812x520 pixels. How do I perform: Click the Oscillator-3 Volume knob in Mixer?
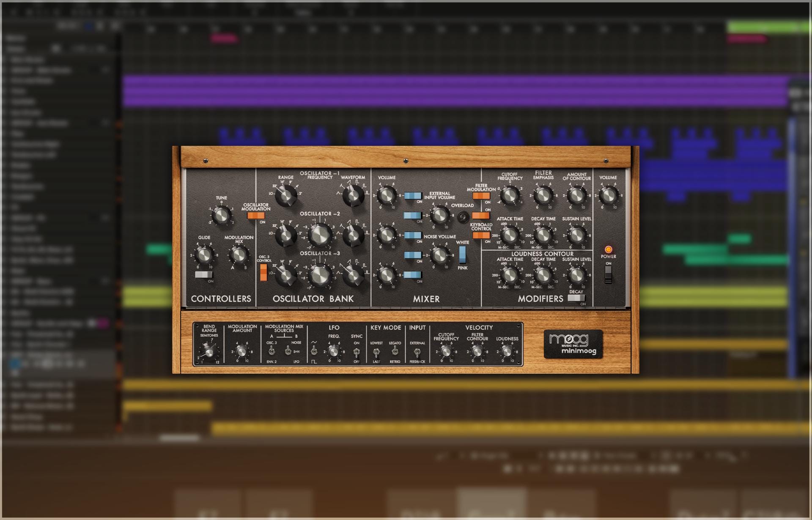pyautogui.click(x=387, y=275)
